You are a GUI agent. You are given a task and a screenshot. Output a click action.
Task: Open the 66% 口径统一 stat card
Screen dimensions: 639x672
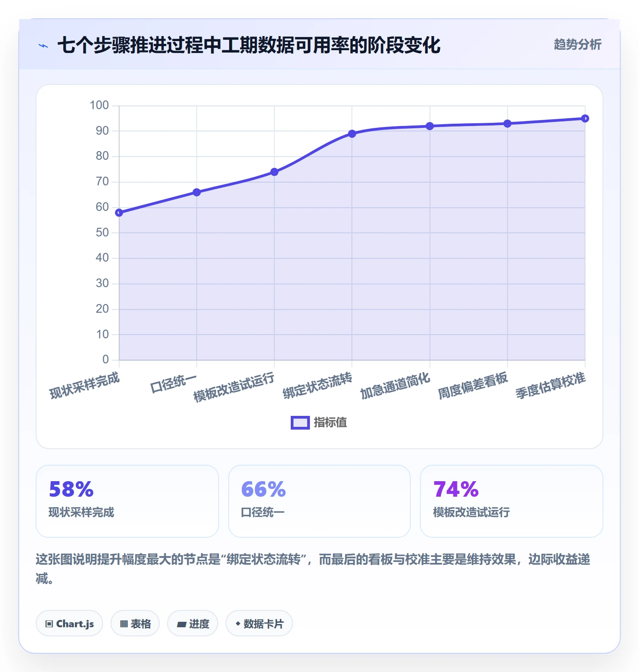[x=319, y=501]
